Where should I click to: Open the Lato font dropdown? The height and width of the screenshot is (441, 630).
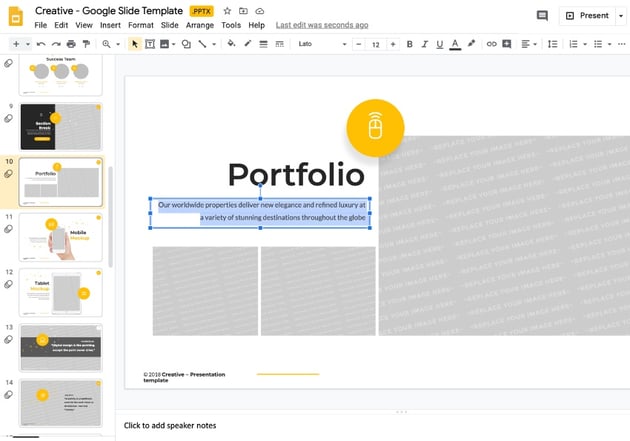[x=322, y=44]
